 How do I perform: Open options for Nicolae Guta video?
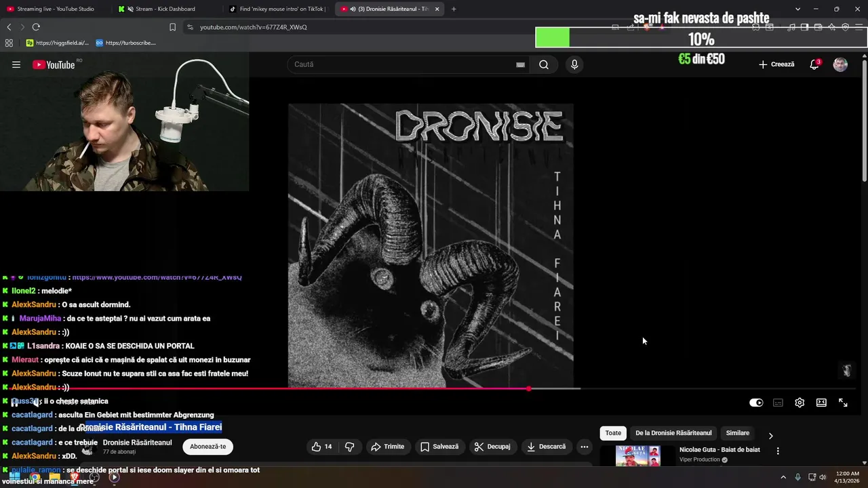point(778,451)
